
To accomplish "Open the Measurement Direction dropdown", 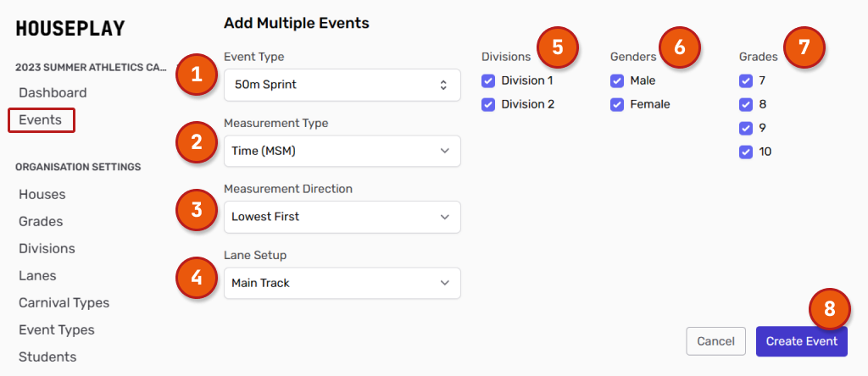I will (x=342, y=217).
